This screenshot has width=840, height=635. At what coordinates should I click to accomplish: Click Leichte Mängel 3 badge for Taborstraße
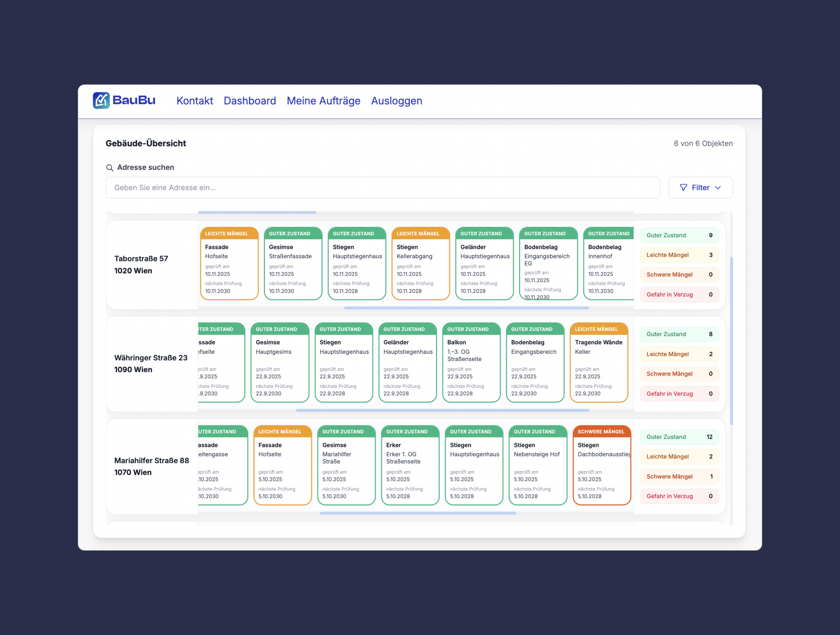(x=679, y=255)
